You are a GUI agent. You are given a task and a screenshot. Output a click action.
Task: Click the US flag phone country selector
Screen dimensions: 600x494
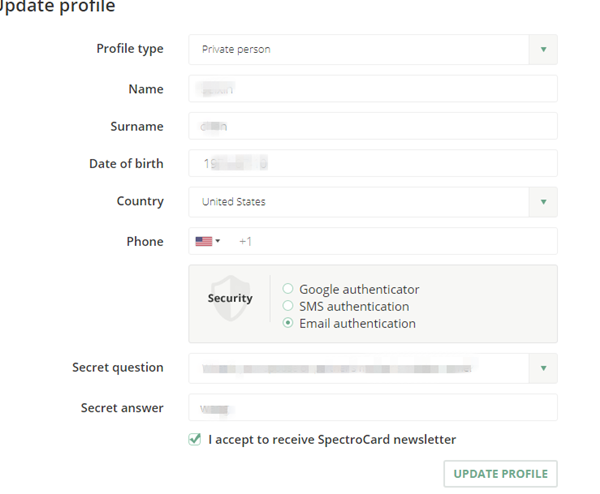207,241
